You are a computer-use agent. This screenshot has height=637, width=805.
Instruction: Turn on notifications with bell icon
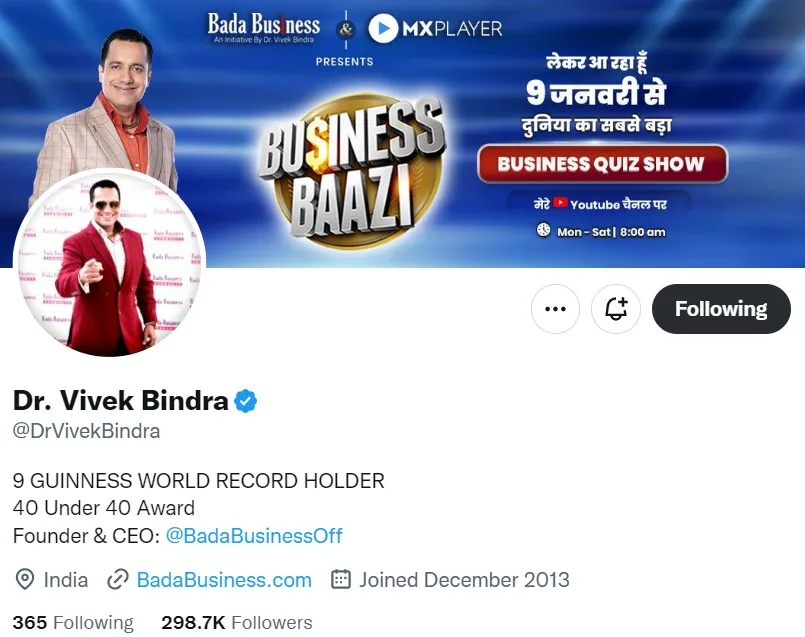coord(616,309)
